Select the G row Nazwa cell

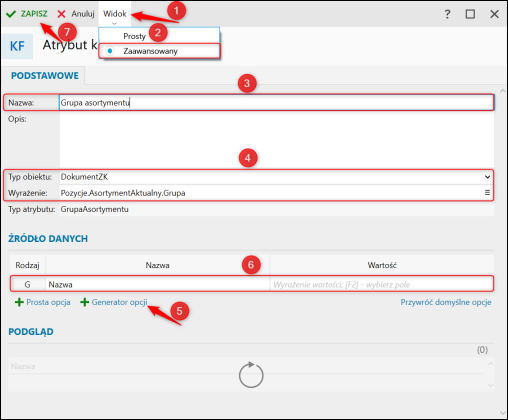pos(157,284)
